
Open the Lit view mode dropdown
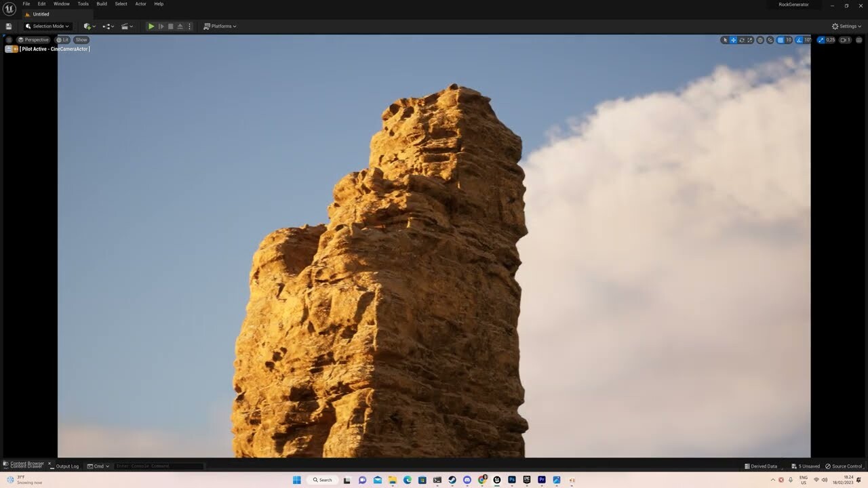[x=63, y=39]
